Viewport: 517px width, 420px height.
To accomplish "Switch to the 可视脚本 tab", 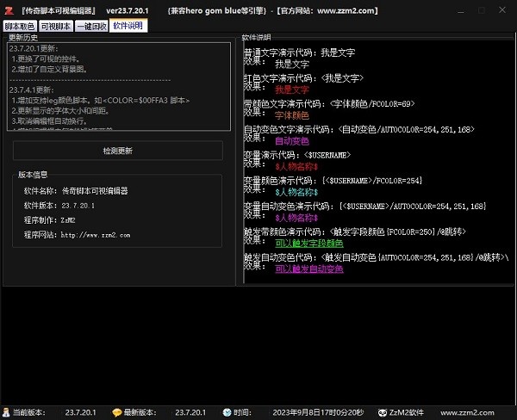I will coord(53,26).
